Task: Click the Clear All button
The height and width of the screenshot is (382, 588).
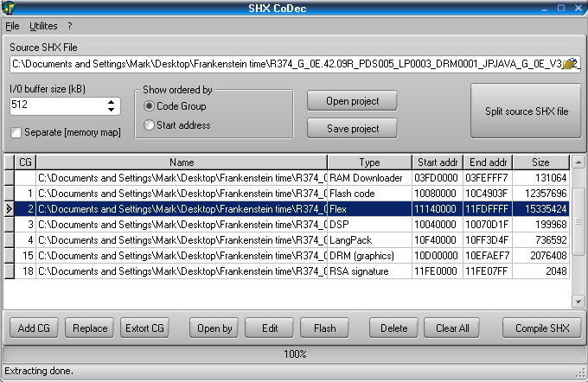Action: [x=452, y=328]
